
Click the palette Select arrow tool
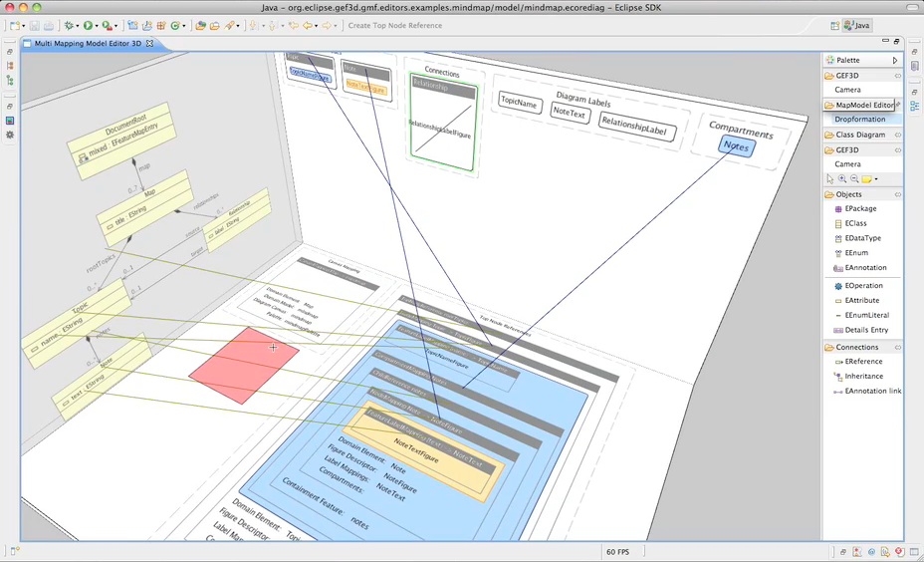[x=830, y=179]
